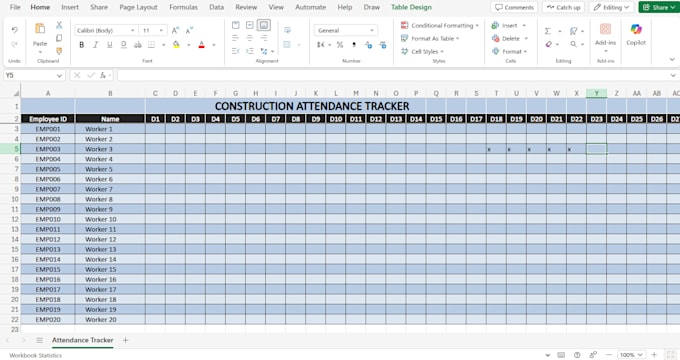Click the increase decimal icon
The height and width of the screenshot is (360, 680).
368,45
